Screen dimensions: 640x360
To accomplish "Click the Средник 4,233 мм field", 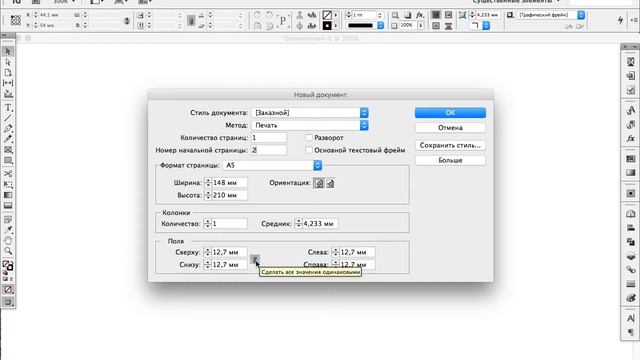I will click(x=320, y=224).
